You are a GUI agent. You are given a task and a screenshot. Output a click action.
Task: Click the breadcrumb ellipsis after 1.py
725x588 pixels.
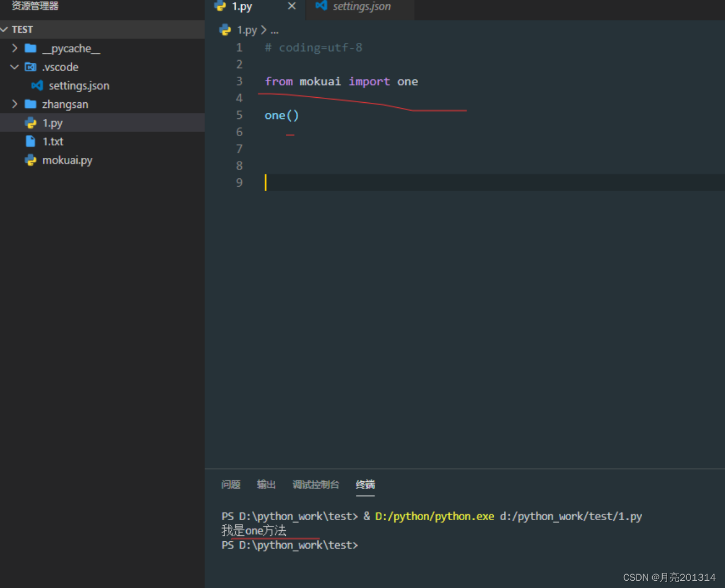275,31
